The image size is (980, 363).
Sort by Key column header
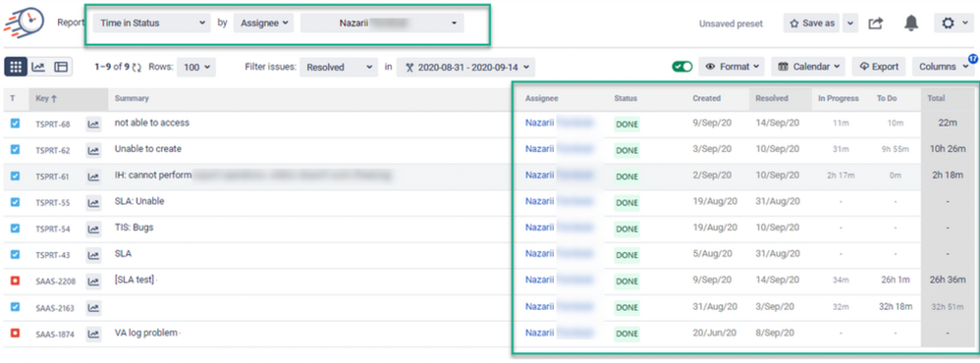click(x=45, y=99)
